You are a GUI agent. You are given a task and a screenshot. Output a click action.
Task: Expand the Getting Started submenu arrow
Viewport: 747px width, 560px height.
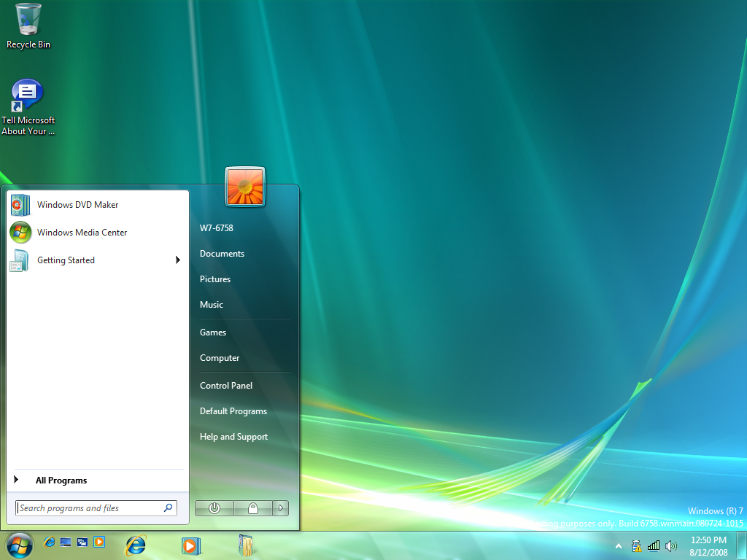pyautogui.click(x=177, y=260)
